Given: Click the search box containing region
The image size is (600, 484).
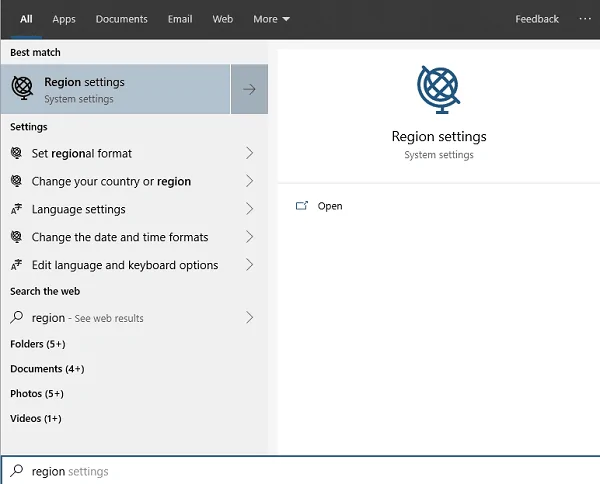Looking at the screenshot, I should (301, 471).
